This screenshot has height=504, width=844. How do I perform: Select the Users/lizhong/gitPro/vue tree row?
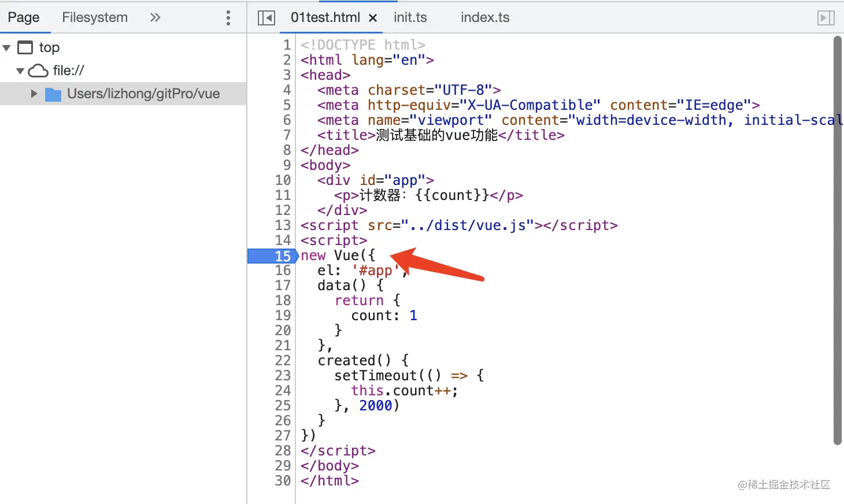tap(123, 94)
